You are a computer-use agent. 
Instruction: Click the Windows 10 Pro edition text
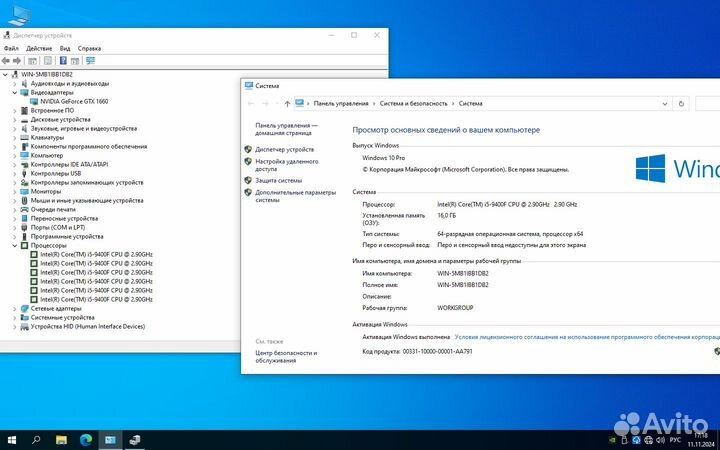tap(383, 158)
